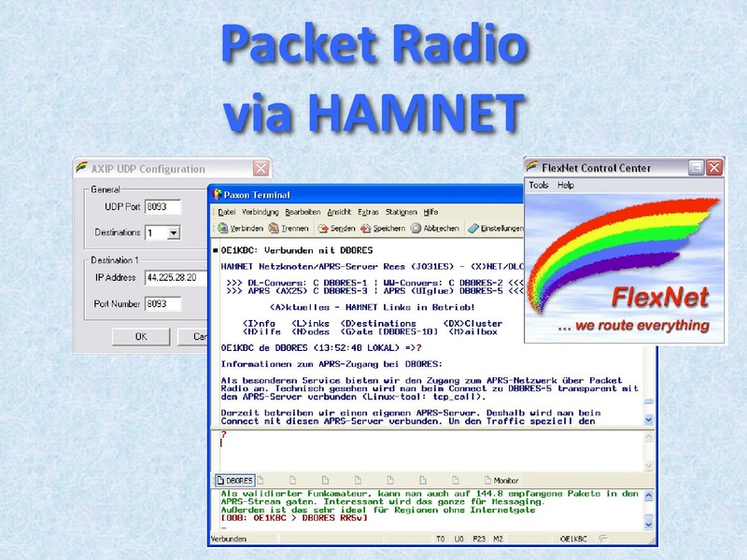Switch to the Monitor tab

501,481
